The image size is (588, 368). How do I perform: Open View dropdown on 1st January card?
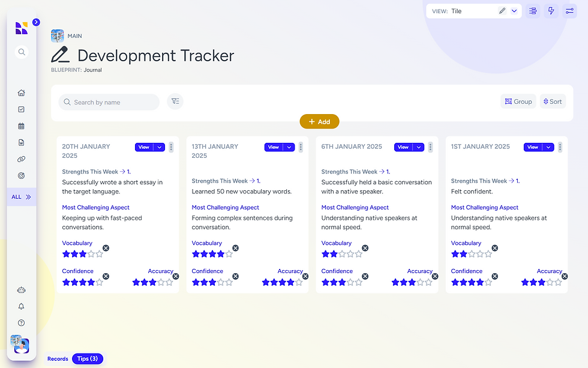click(548, 147)
